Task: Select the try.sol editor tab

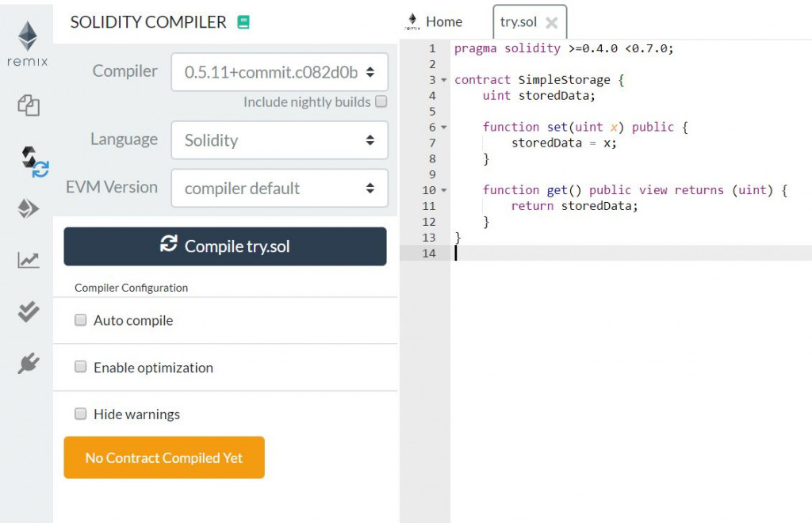Action: point(519,22)
